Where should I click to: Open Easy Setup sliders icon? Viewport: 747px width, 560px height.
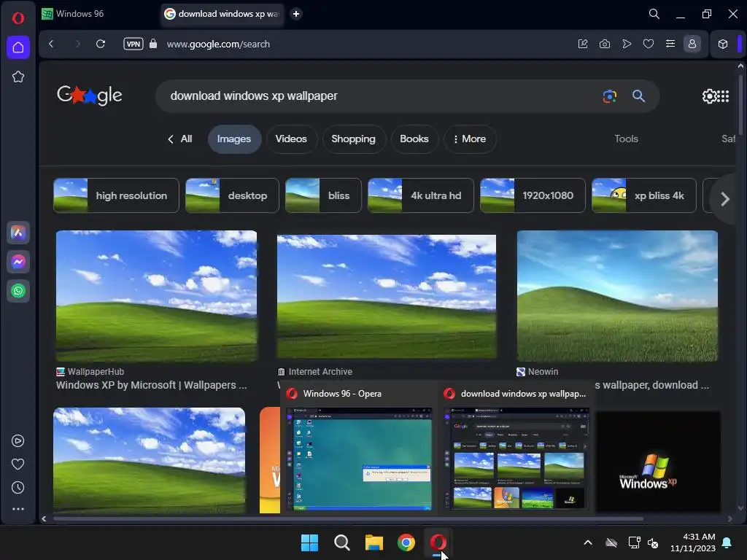[670, 44]
